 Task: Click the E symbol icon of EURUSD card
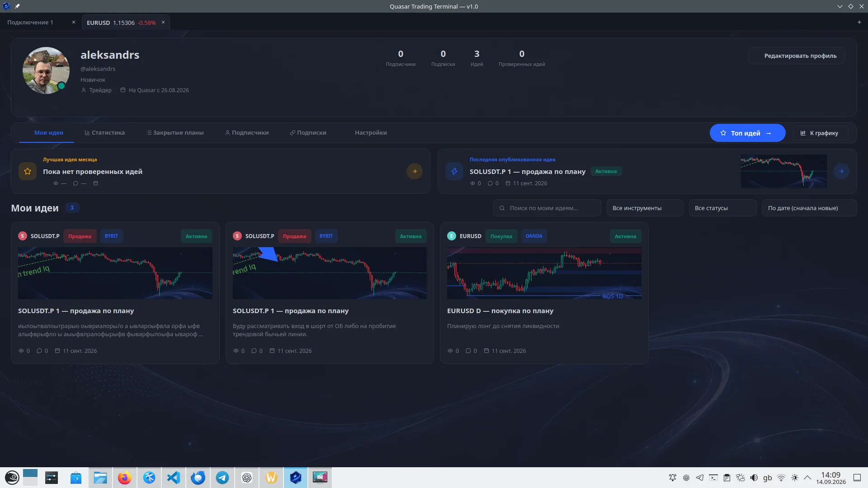point(451,236)
